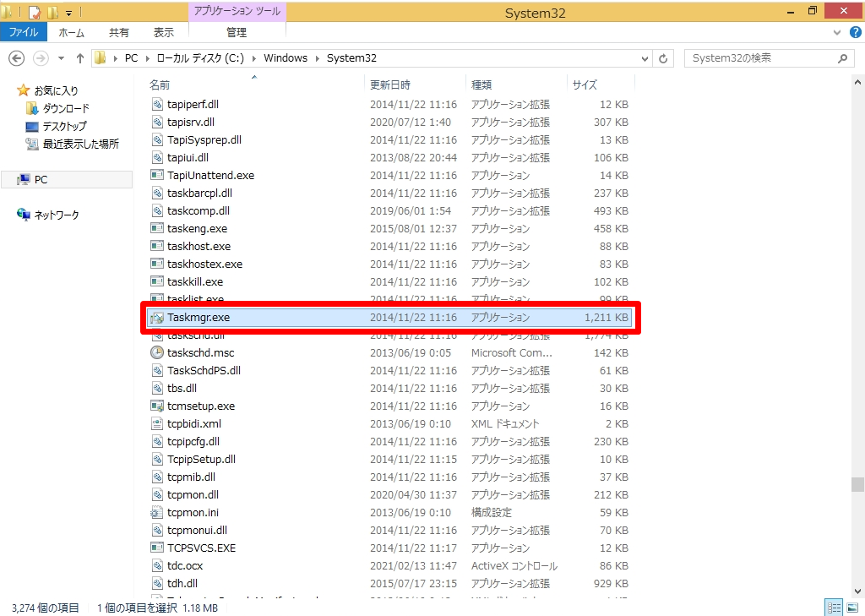Open the Help question mark icon
This screenshot has height=616, width=865.
(x=855, y=32)
